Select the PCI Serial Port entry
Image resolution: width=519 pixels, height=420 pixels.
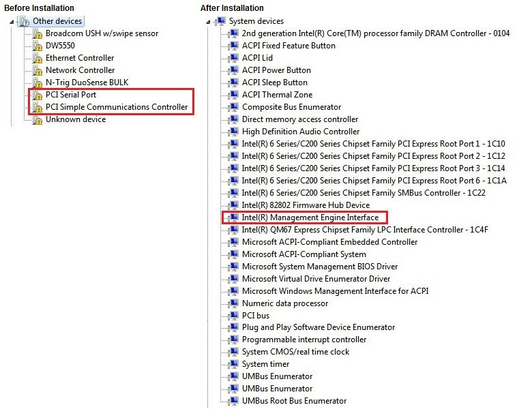(x=71, y=95)
